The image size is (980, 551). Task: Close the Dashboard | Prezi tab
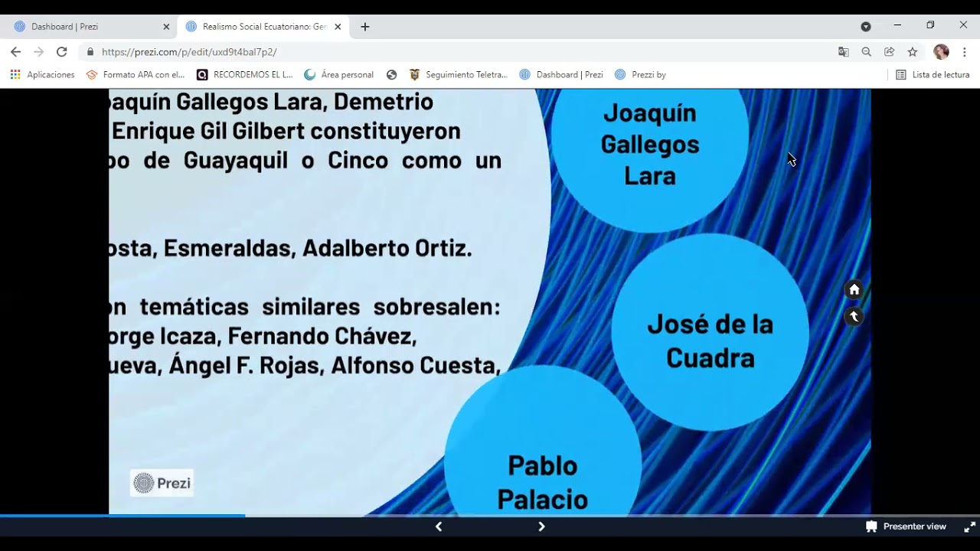(166, 27)
